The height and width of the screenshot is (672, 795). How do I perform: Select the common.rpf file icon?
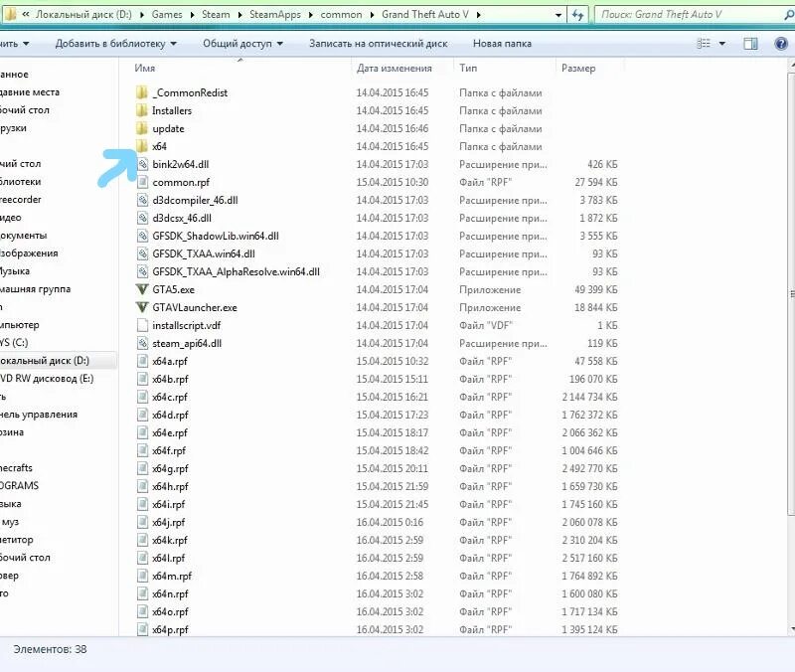[x=142, y=182]
